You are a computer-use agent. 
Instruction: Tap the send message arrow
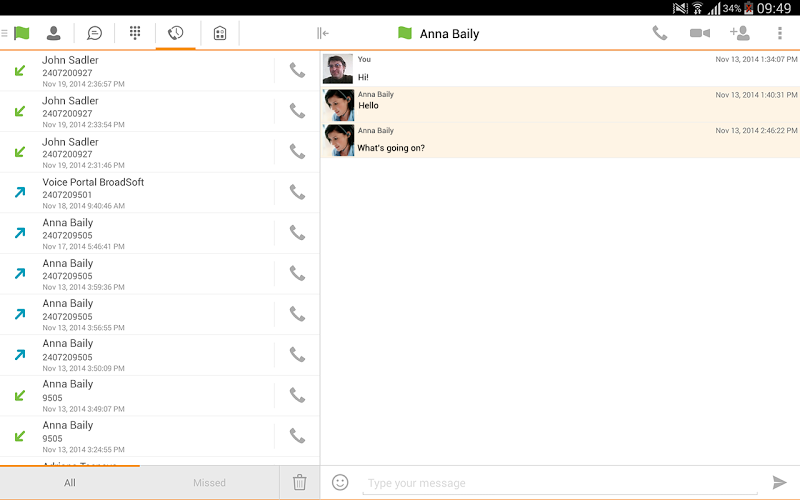[x=780, y=483]
